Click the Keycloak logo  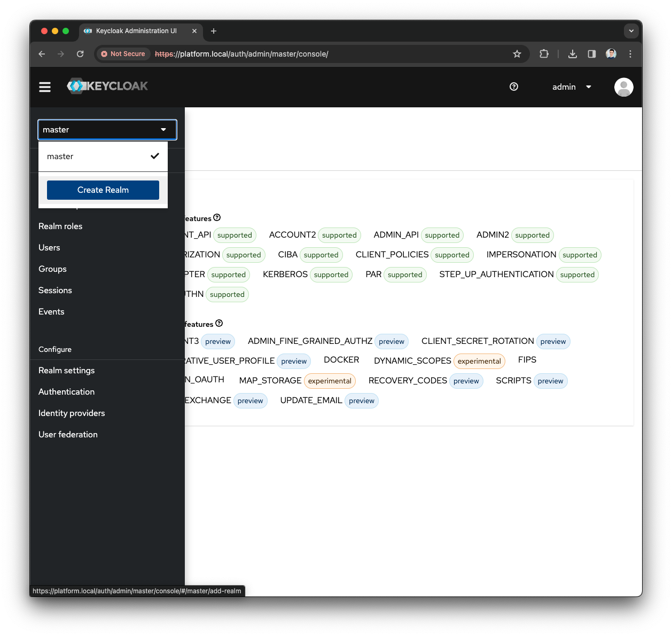[x=107, y=86]
